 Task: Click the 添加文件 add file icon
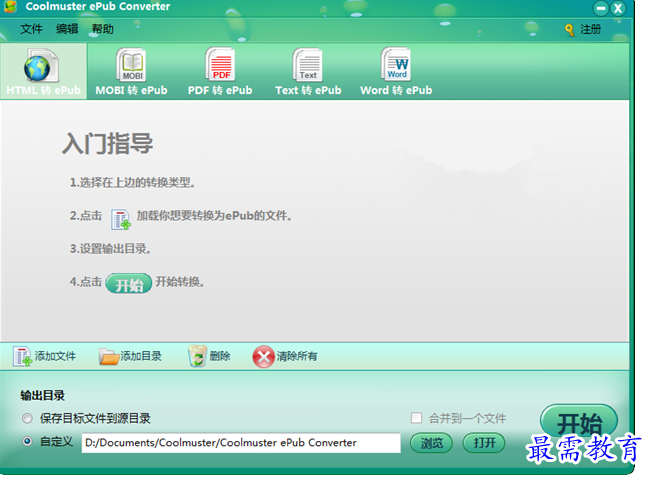tap(22, 356)
